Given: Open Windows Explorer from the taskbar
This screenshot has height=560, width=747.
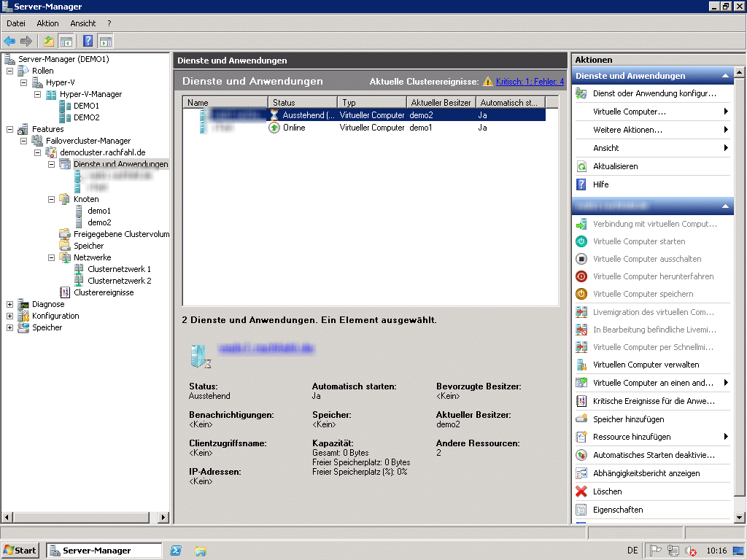Looking at the screenshot, I should point(201,551).
